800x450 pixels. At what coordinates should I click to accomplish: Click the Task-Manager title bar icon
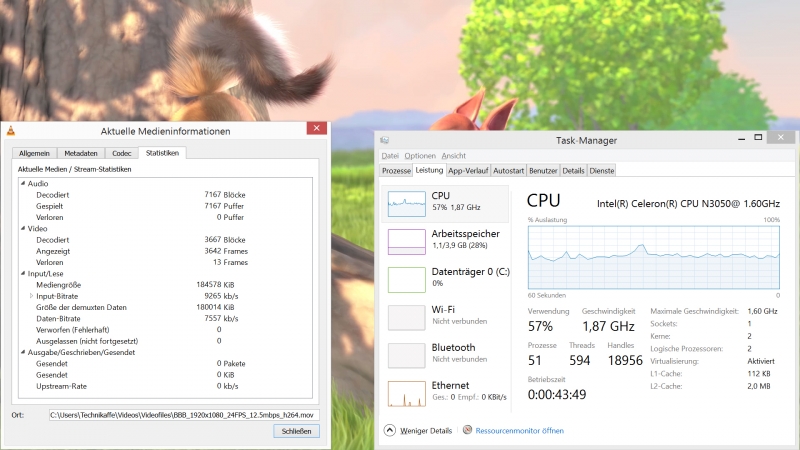point(385,140)
